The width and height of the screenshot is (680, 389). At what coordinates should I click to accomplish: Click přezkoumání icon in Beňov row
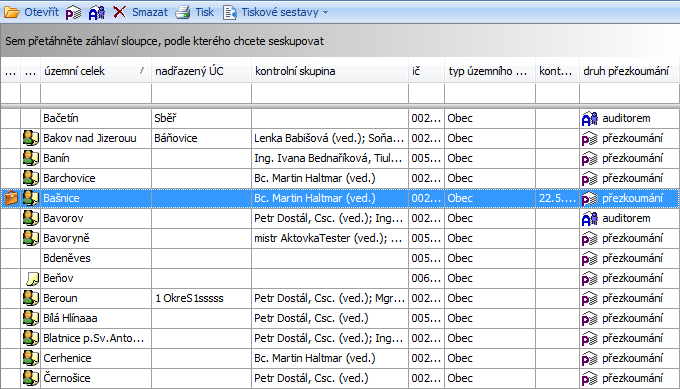pyautogui.click(x=590, y=278)
